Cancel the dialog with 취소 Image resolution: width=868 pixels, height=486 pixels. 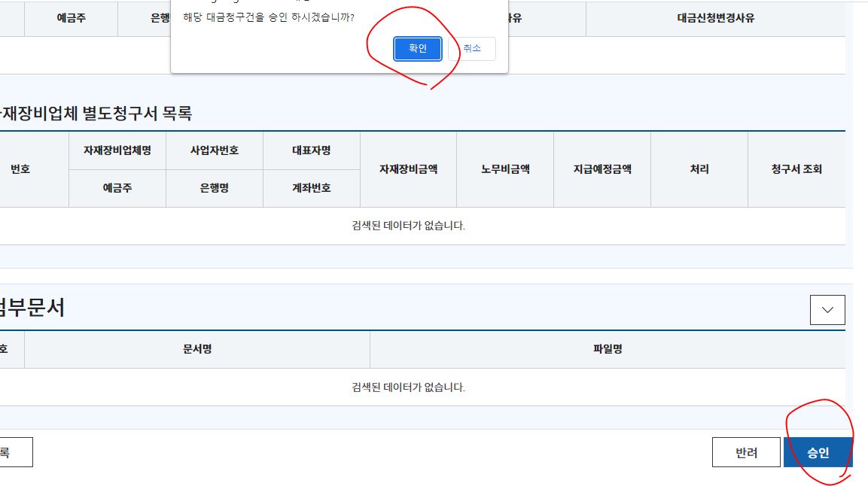tap(472, 49)
